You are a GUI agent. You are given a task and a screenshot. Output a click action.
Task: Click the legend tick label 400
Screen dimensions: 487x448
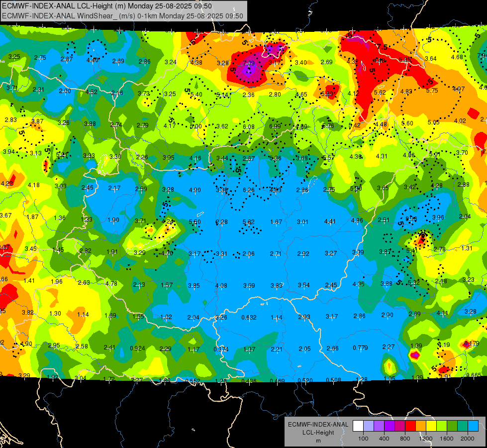(x=384, y=439)
